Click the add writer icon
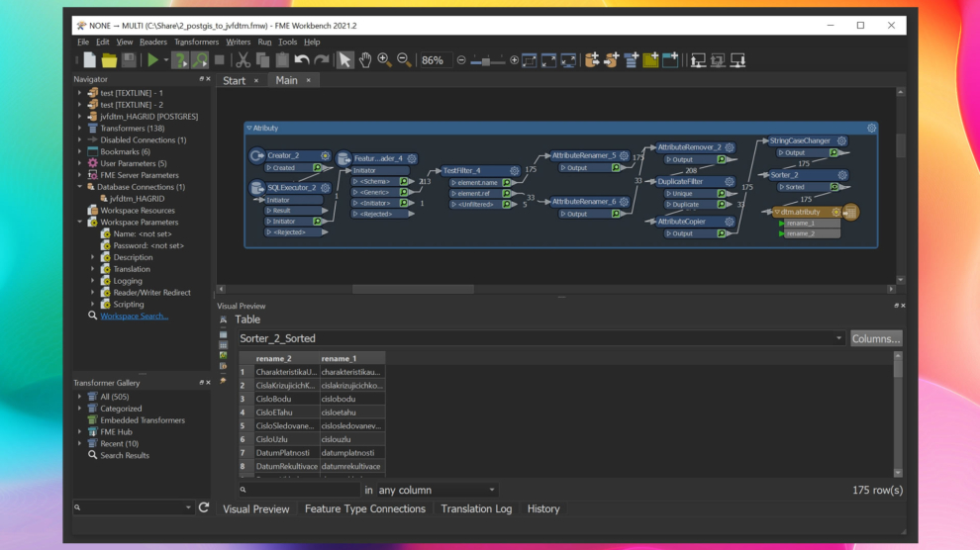This screenshot has width=980, height=550. [x=612, y=60]
